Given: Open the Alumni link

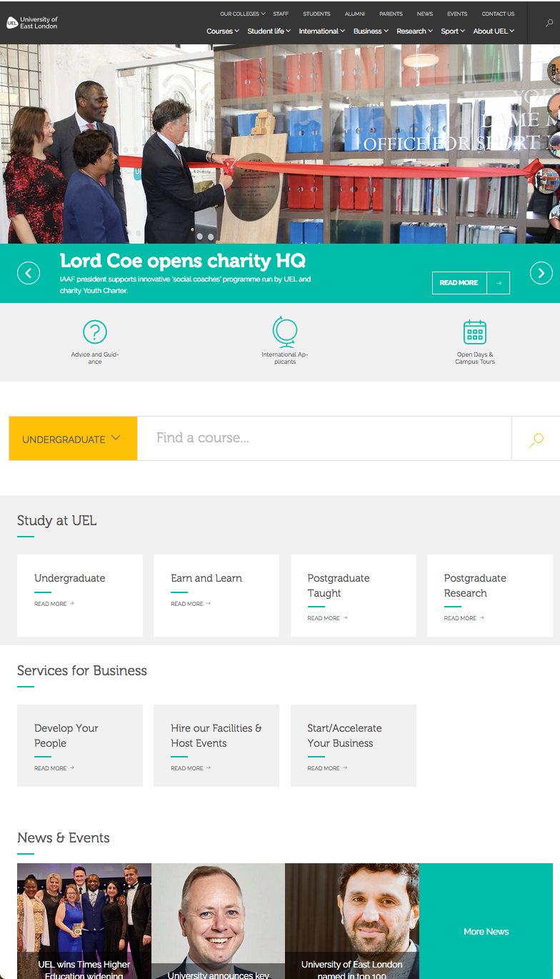Looking at the screenshot, I should tap(355, 14).
